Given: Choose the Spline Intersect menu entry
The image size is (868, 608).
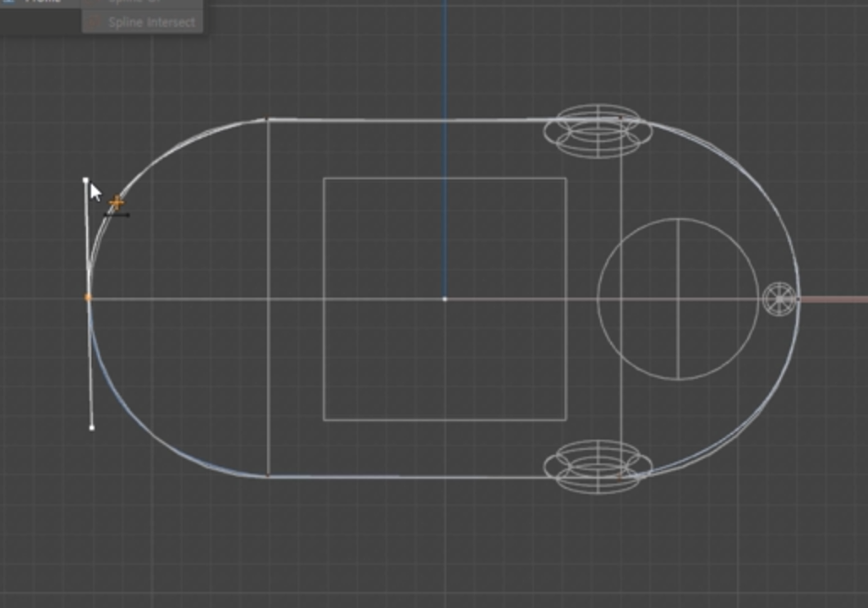Looking at the screenshot, I should coord(142,23).
